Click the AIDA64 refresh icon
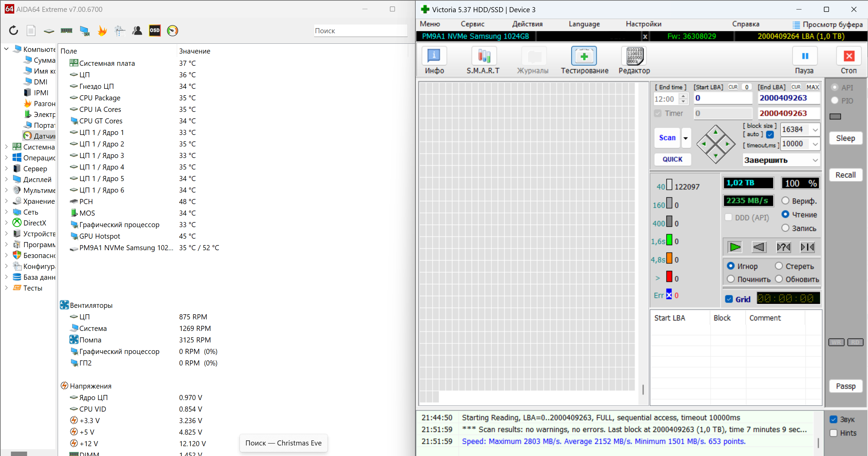Image resolution: width=868 pixels, height=456 pixels. pyautogui.click(x=14, y=31)
